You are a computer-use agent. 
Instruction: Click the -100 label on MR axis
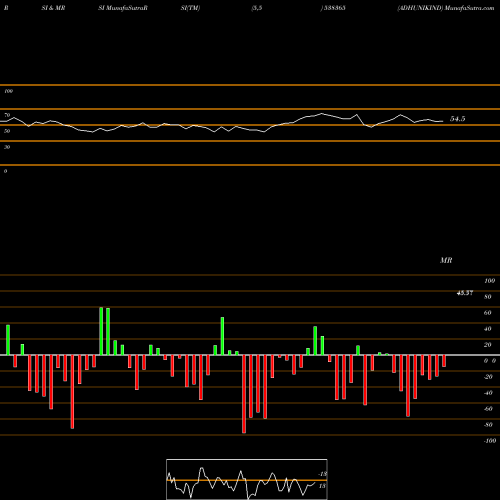tap(490, 441)
